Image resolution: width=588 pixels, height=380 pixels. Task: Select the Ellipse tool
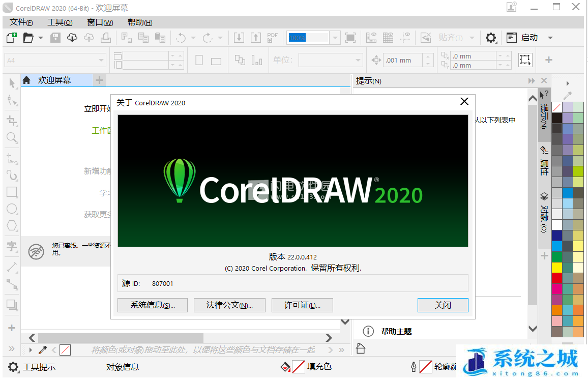pyautogui.click(x=12, y=209)
